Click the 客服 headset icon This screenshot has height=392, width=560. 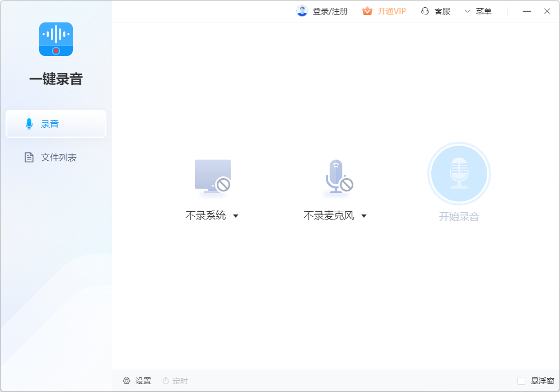[424, 11]
